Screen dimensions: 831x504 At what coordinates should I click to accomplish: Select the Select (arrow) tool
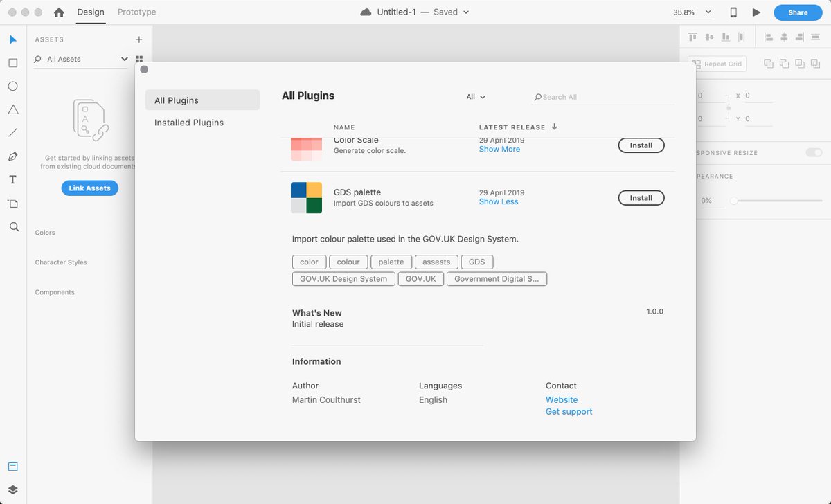pyautogui.click(x=12, y=39)
